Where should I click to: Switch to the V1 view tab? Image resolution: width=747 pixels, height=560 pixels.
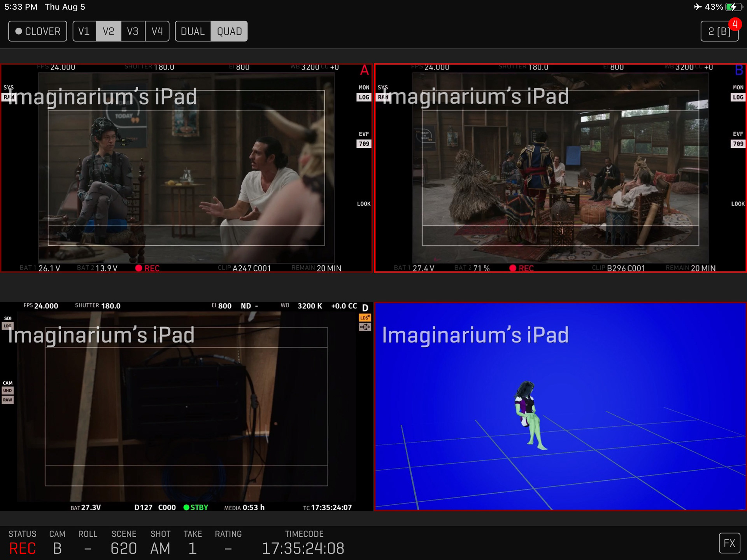(84, 31)
